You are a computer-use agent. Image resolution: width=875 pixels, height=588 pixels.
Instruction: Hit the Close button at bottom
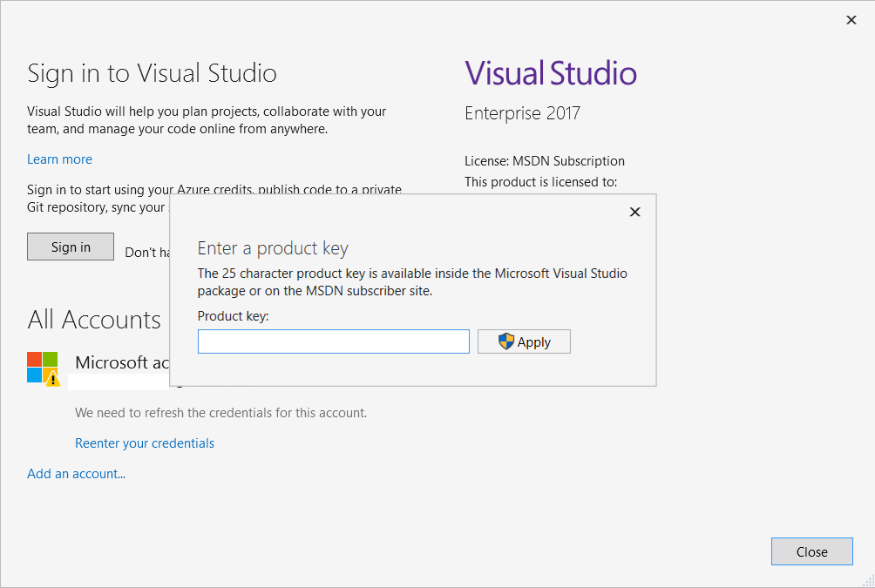coord(811,551)
